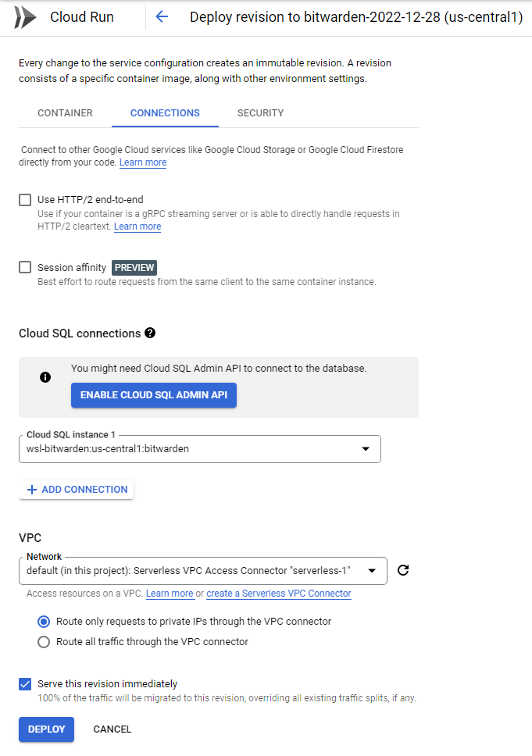This screenshot has height=756, width=532.
Task: Open create a Serverless VPC Connector link
Action: (x=279, y=594)
